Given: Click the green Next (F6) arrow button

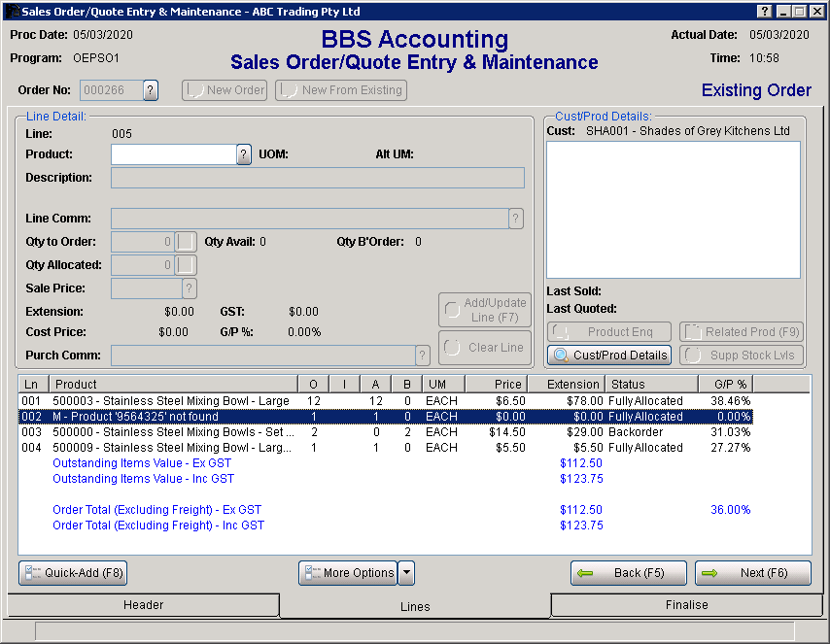Looking at the screenshot, I should [x=753, y=573].
